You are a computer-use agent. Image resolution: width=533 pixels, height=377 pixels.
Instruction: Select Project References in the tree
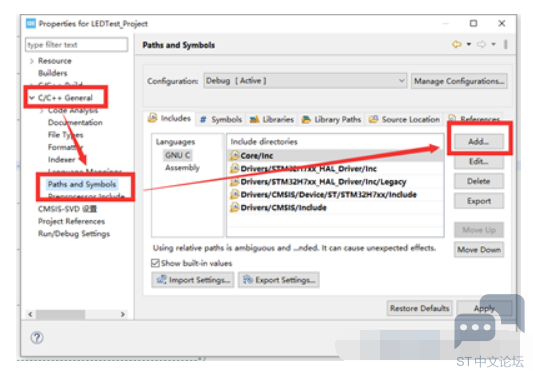[71, 221]
